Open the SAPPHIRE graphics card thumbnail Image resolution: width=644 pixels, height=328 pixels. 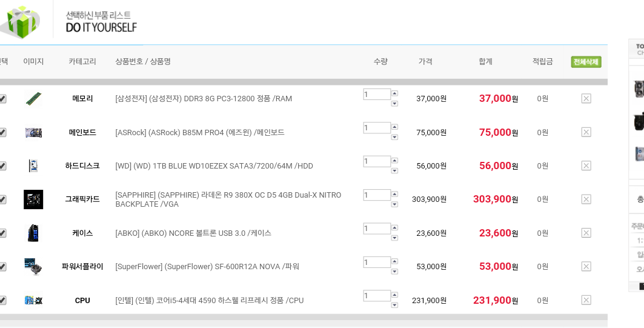[33, 199]
